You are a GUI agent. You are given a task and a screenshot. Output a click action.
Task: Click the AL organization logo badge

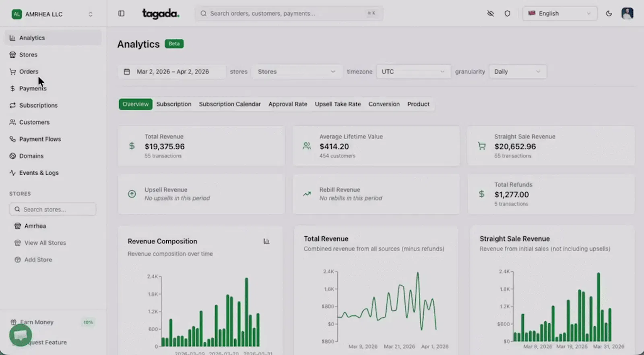[17, 14]
